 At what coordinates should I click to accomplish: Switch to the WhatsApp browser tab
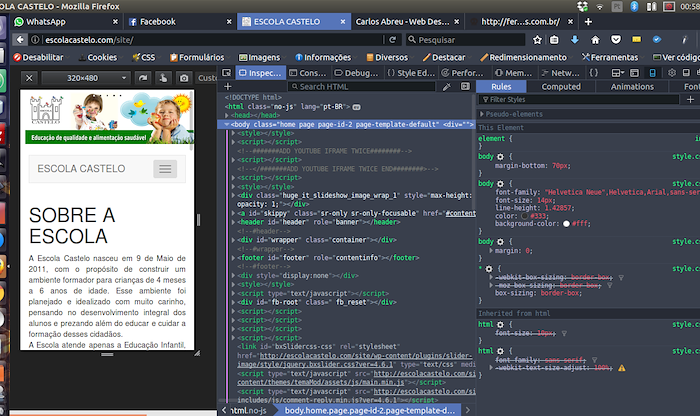tap(66, 21)
